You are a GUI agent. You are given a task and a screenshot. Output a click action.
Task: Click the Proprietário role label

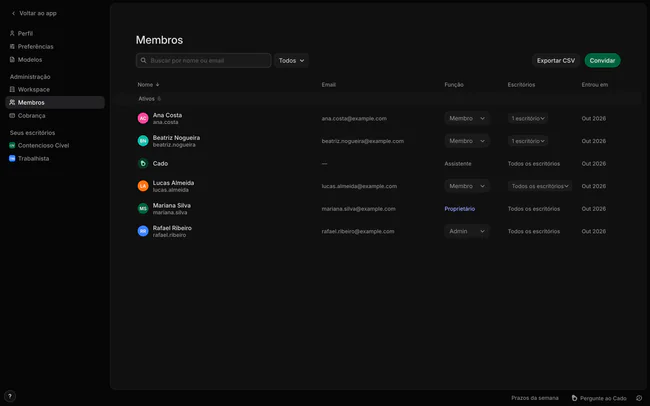[460, 209]
